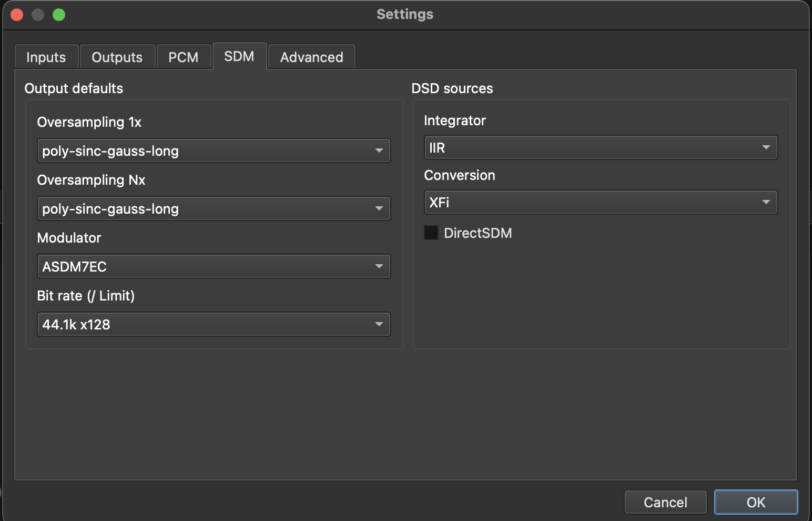Switch to the PCM tab
Image resolution: width=812 pixels, height=521 pixels.
click(183, 57)
